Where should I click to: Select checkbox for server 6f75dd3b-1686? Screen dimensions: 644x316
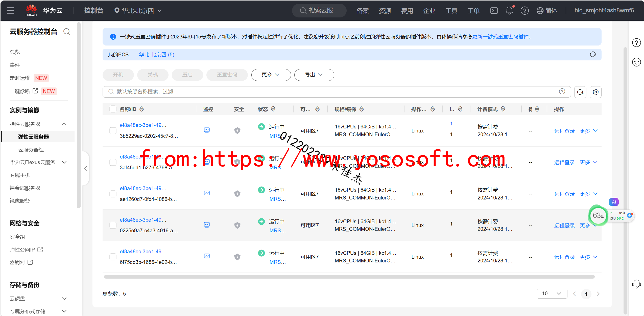113,257
